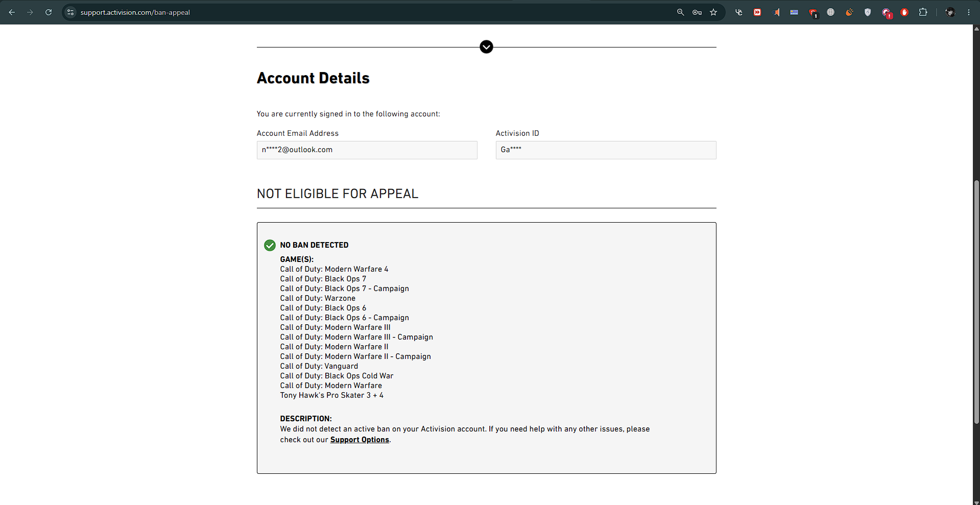This screenshot has width=980, height=505.
Task: Reload the ban appeal page
Action: (x=49, y=12)
